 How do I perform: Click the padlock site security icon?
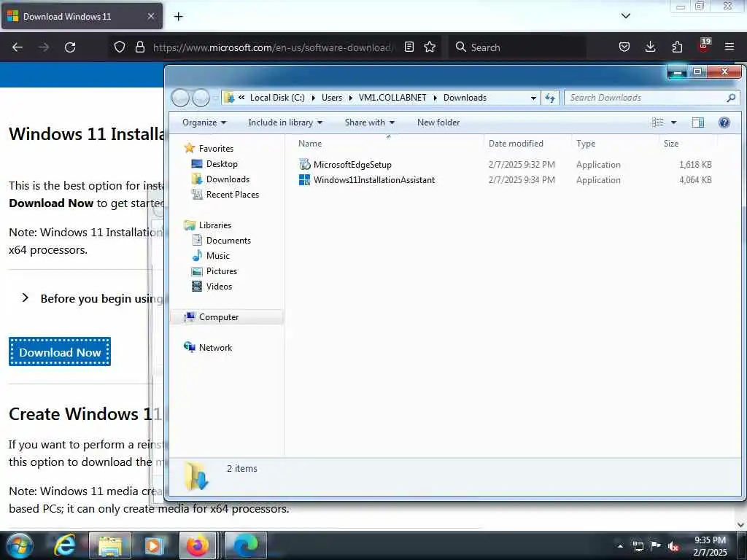pyautogui.click(x=139, y=47)
